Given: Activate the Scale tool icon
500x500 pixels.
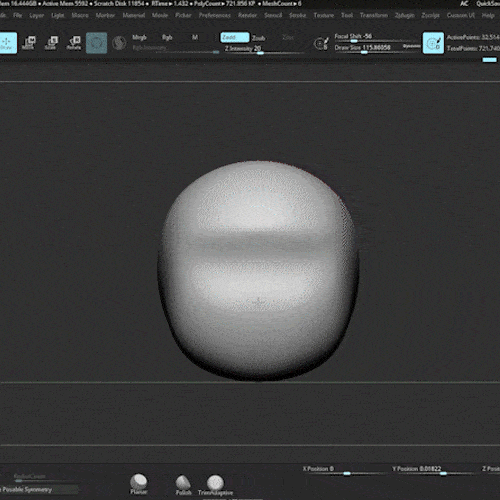Looking at the screenshot, I should pos(51,43).
